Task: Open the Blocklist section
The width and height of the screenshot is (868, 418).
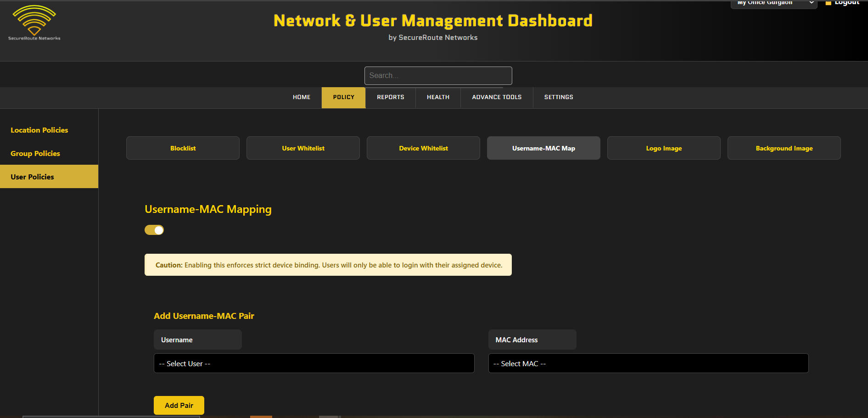Action: pos(183,148)
